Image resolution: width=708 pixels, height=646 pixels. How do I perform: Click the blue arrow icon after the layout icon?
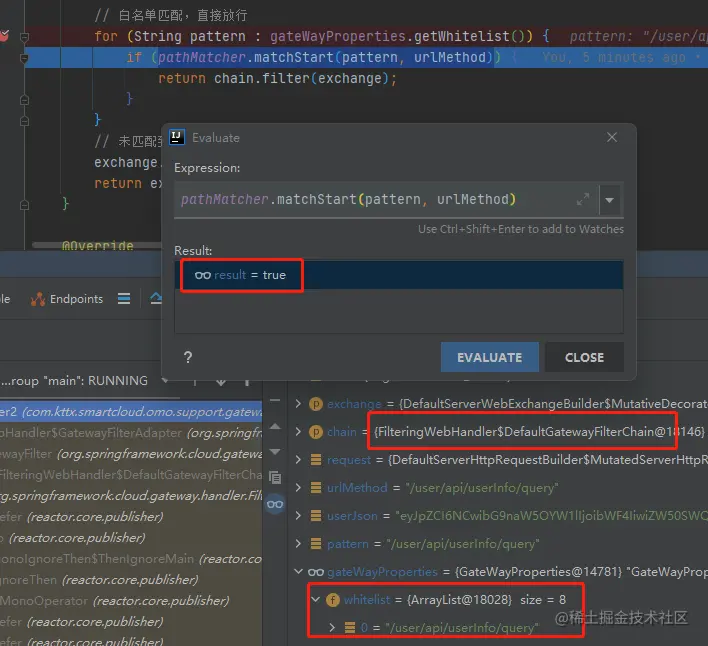tap(156, 298)
